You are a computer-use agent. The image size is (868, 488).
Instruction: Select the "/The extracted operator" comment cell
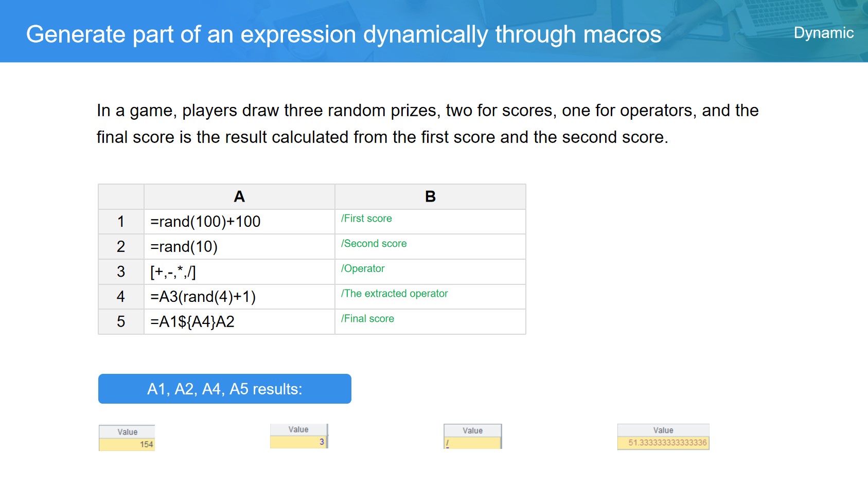tap(430, 297)
